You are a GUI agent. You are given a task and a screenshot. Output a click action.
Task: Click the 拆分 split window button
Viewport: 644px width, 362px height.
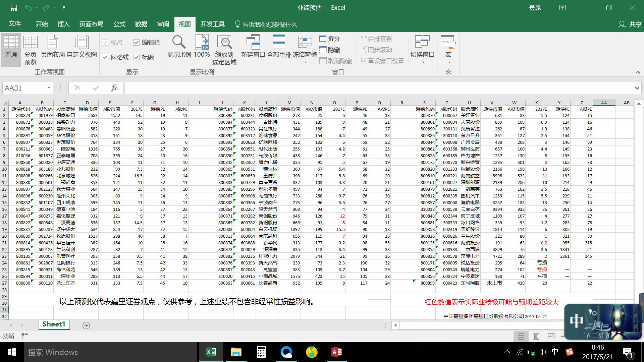click(x=330, y=39)
